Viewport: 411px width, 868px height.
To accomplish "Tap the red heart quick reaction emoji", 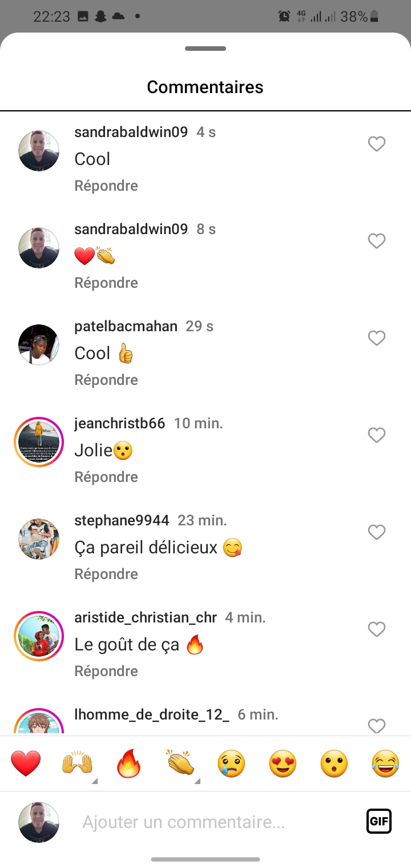I will pos(26,763).
